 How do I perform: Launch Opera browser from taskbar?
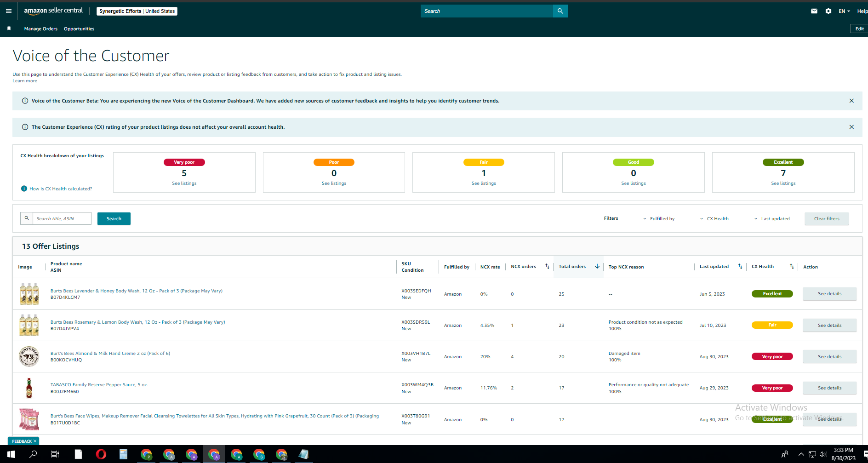101,454
